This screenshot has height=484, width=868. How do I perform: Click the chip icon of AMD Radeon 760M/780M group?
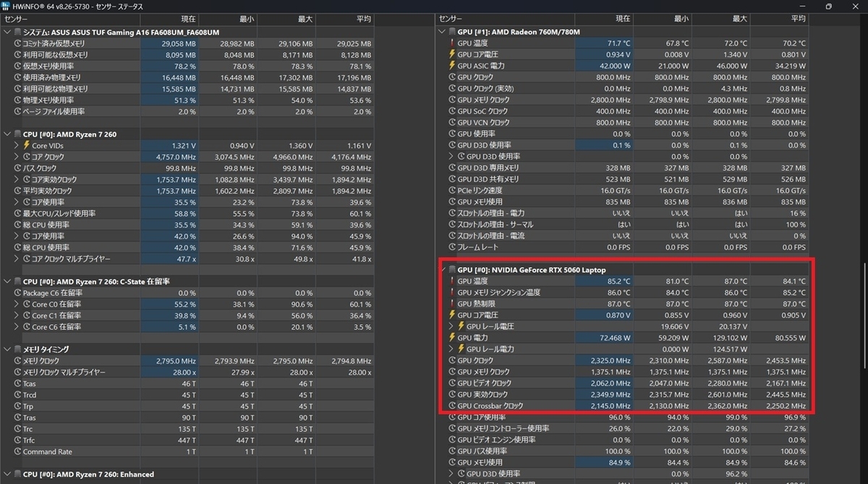click(451, 32)
